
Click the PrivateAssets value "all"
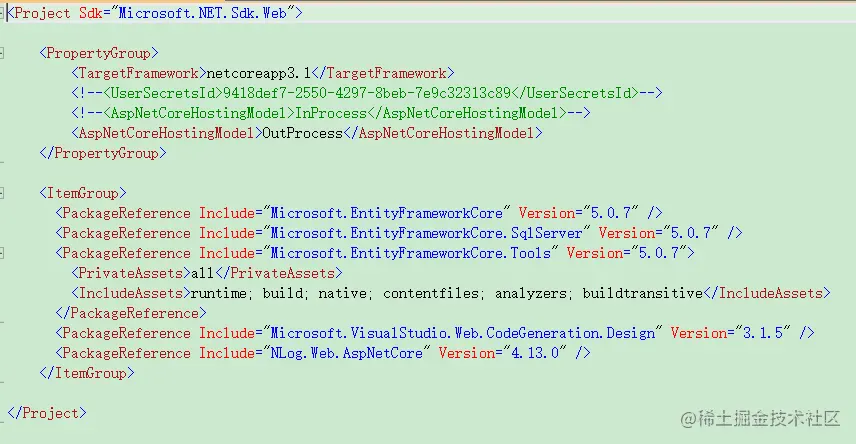(x=203, y=273)
